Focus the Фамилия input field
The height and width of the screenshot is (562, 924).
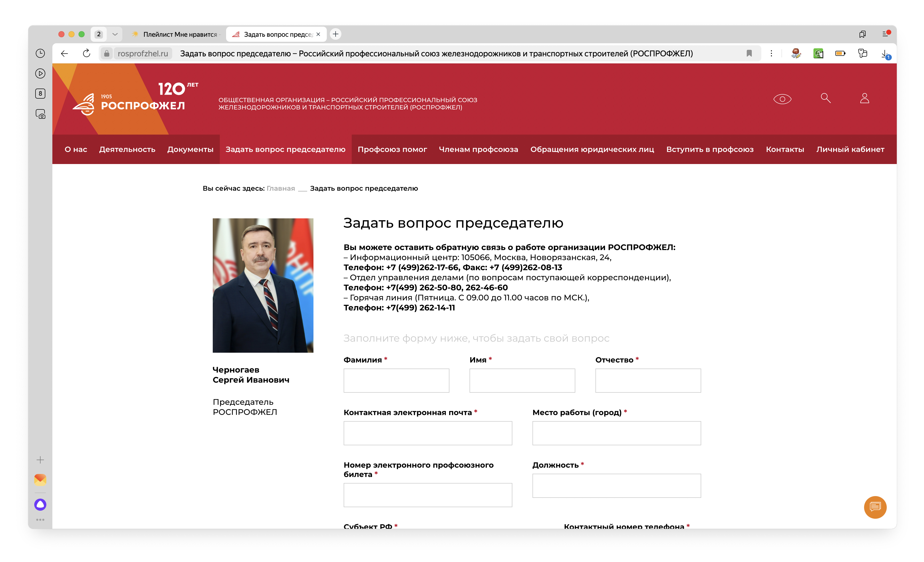[x=396, y=380]
